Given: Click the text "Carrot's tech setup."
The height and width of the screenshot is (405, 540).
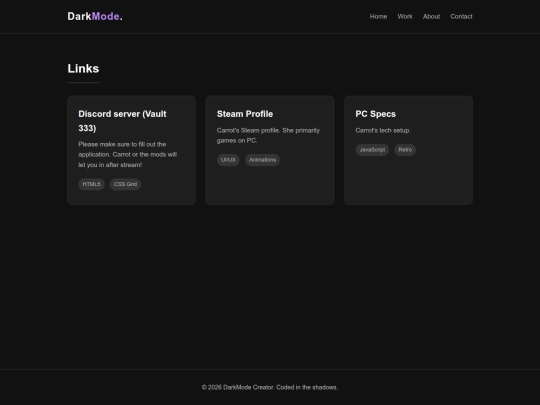Looking at the screenshot, I should point(383,131).
